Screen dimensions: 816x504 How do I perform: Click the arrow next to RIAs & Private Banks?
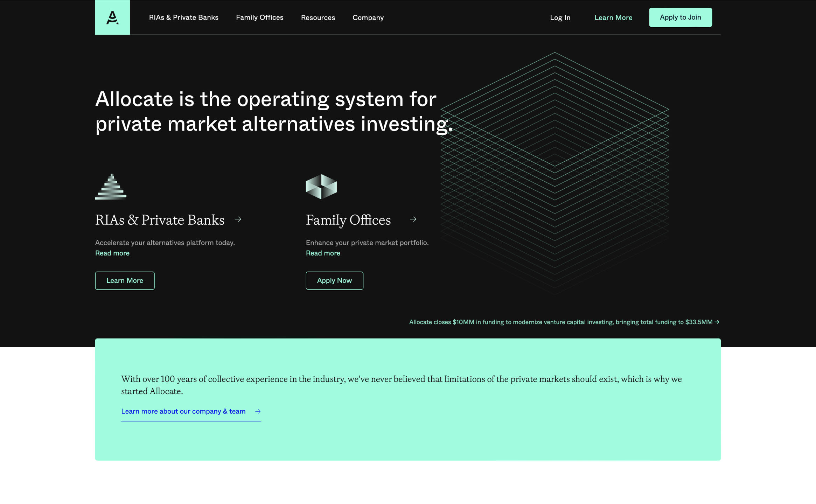(238, 219)
